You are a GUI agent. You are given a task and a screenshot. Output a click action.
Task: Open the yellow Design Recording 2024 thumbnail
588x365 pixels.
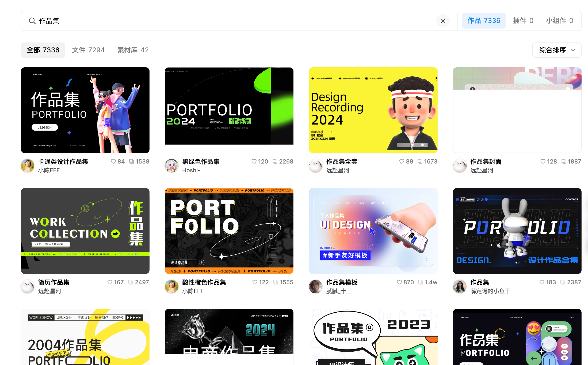click(x=373, y=110)
